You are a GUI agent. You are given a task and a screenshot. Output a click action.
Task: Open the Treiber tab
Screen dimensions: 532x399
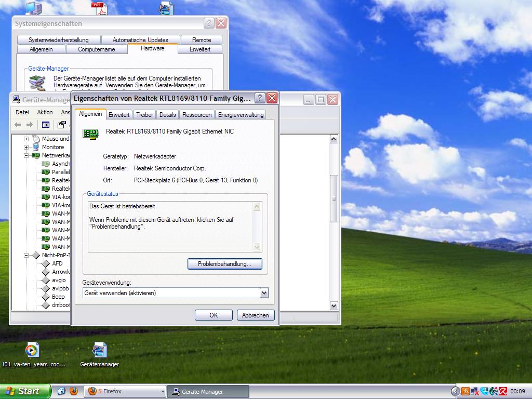144,115
